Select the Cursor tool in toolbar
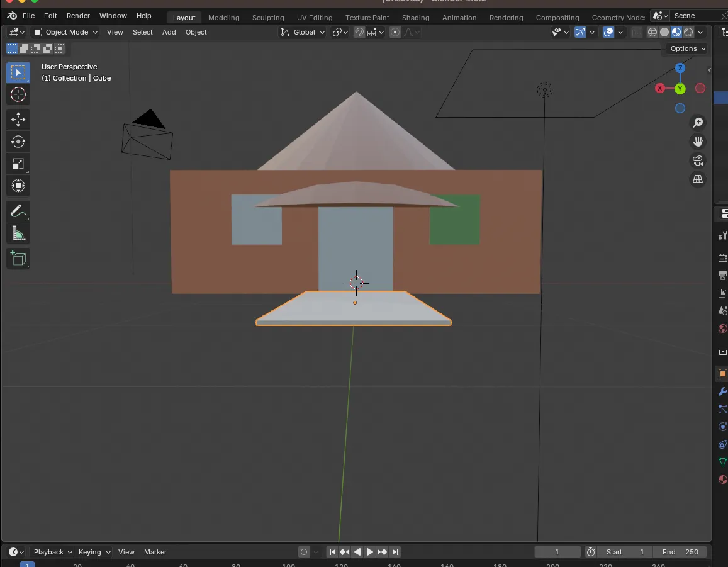 click(x=18, y=95)
